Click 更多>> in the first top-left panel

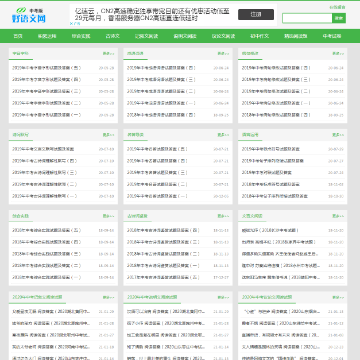[109, 53]
